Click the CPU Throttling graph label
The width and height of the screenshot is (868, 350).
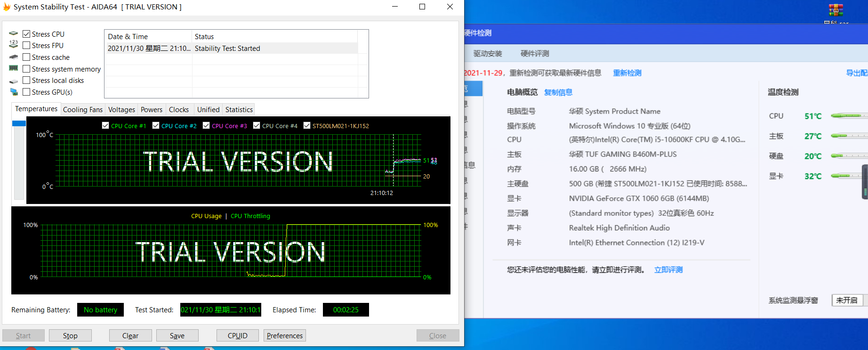(x=250, y=216)
